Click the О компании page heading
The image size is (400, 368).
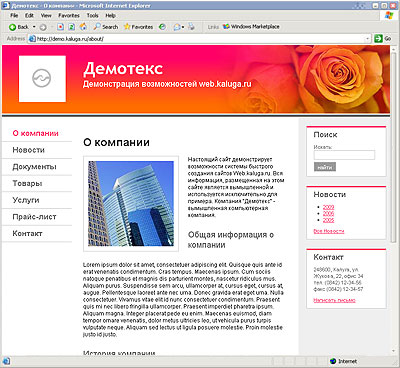[116, 142]
